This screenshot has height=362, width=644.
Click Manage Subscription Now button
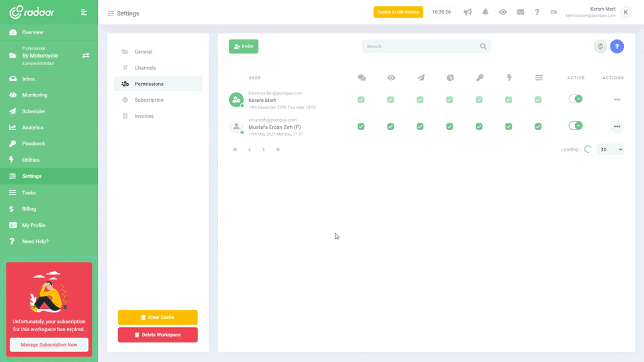[x=49, y=345]
